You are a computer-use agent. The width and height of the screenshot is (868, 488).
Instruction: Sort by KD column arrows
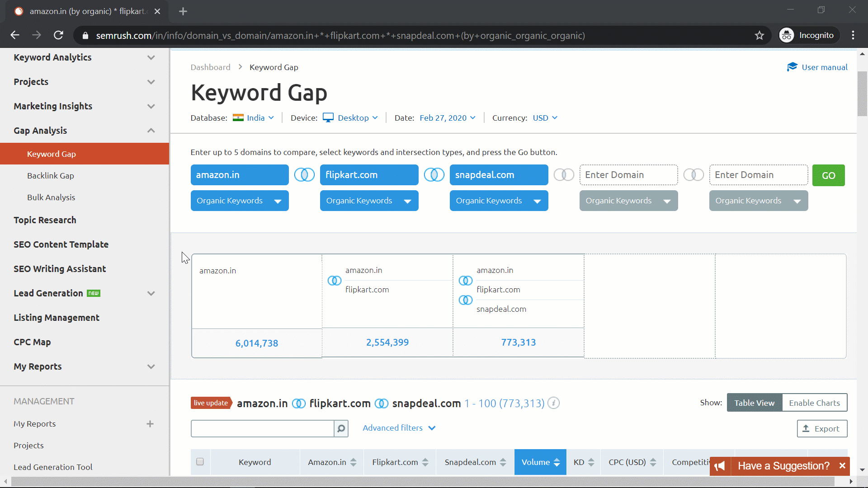[x=591, y=462]
